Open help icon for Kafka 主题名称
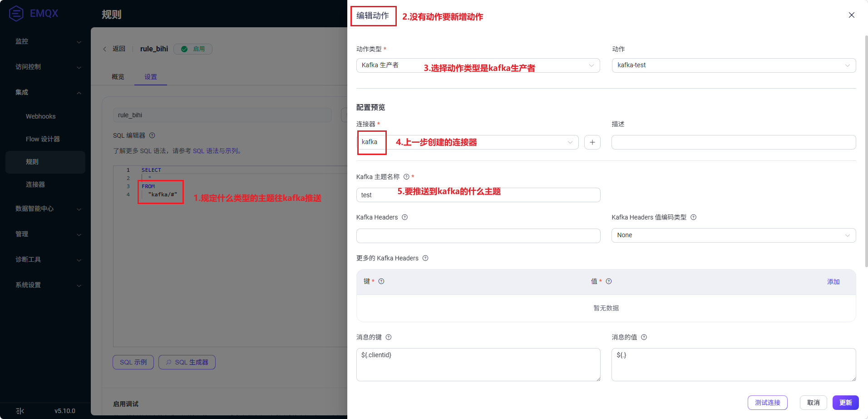 coord(406,177)
